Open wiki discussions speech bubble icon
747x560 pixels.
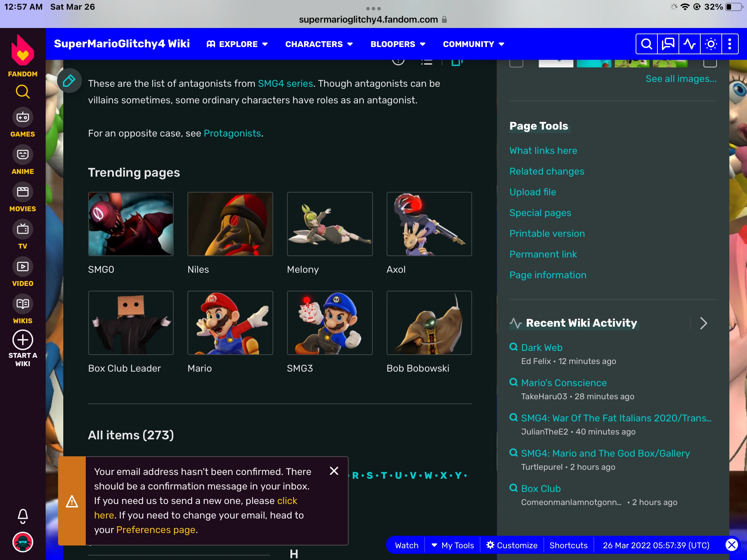668,44
